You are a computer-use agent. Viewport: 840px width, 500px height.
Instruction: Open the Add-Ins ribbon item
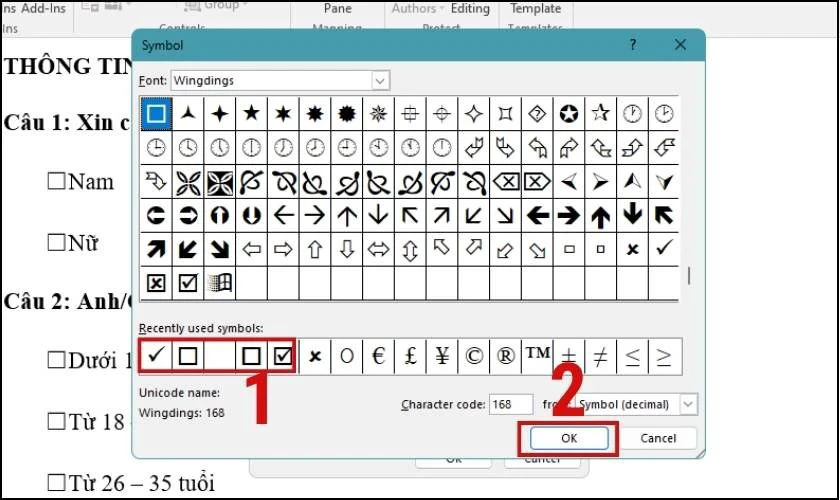coord(42,8)
